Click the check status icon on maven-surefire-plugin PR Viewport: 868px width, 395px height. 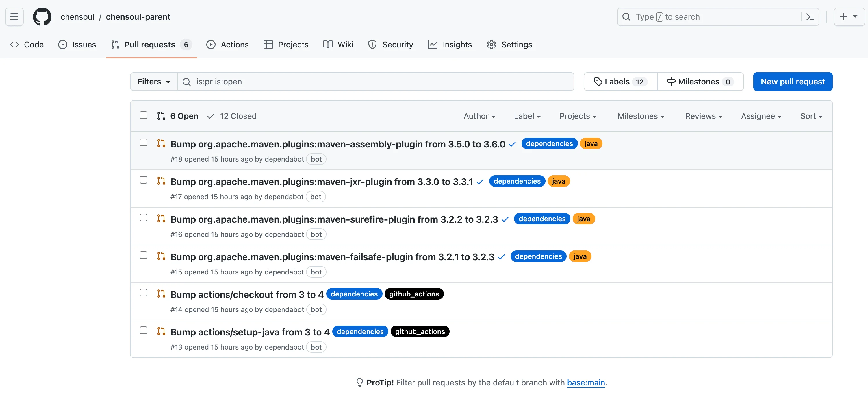click(x=505, y=219)
